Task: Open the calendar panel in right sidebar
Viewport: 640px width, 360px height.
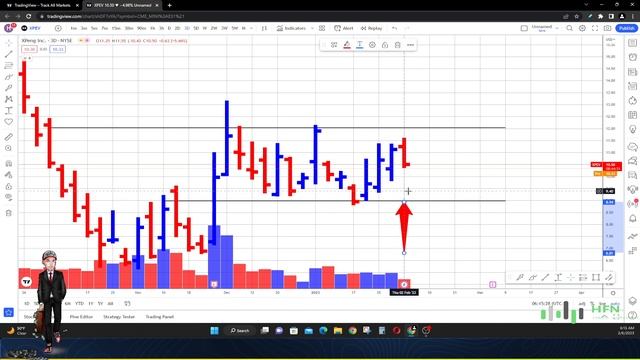Action: pos(633,115)
